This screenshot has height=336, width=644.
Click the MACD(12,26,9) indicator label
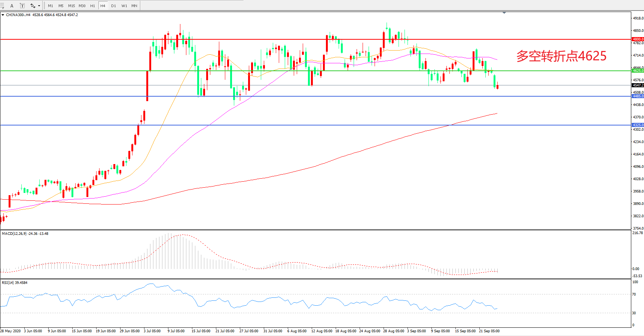pyautogui.click(x=14, y=234)
